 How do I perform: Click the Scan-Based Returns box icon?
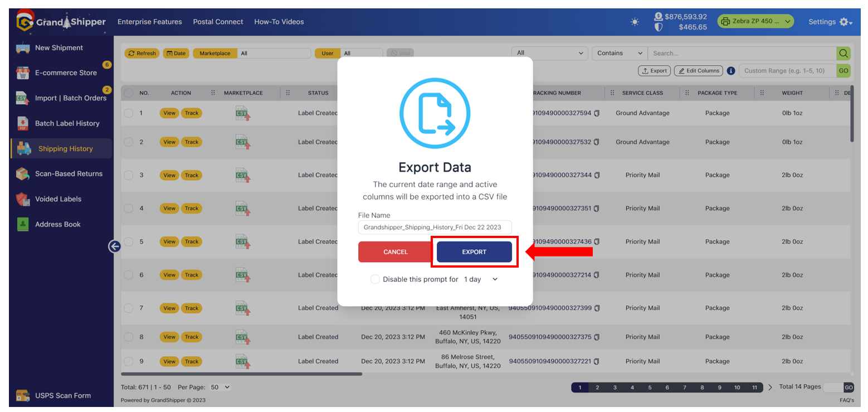23,174
